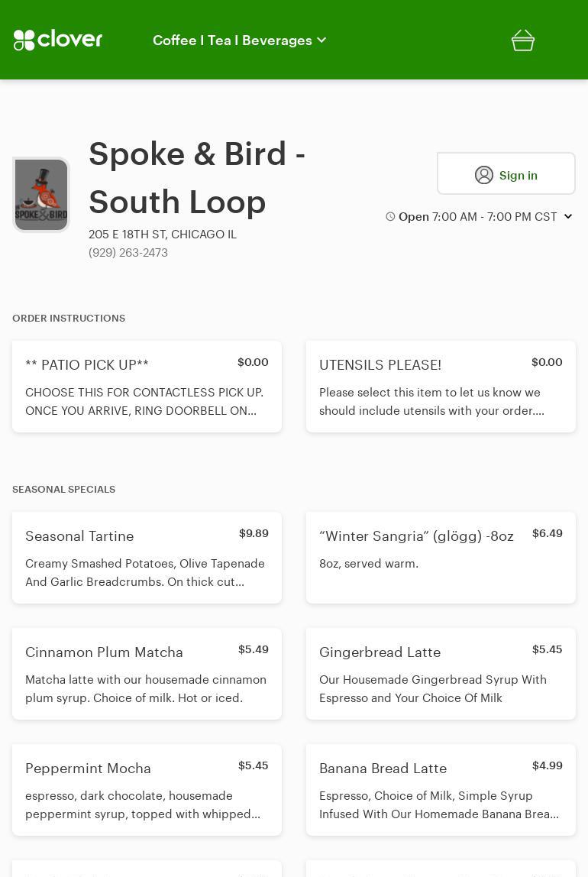Open the Seasonal Tartine item
Image resolution: width=588 pixels, height=877 pixels.
[x=147, y=558]
